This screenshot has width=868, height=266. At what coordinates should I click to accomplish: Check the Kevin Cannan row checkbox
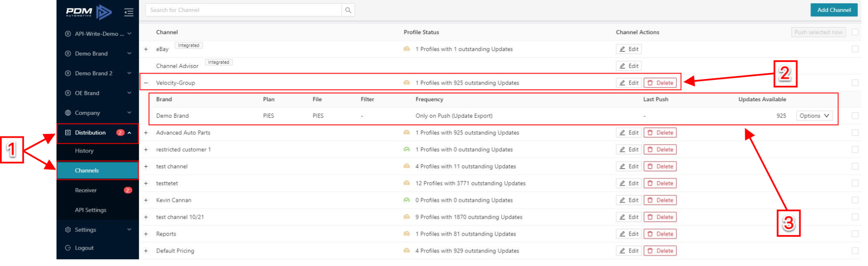click(x=855, y=200)
